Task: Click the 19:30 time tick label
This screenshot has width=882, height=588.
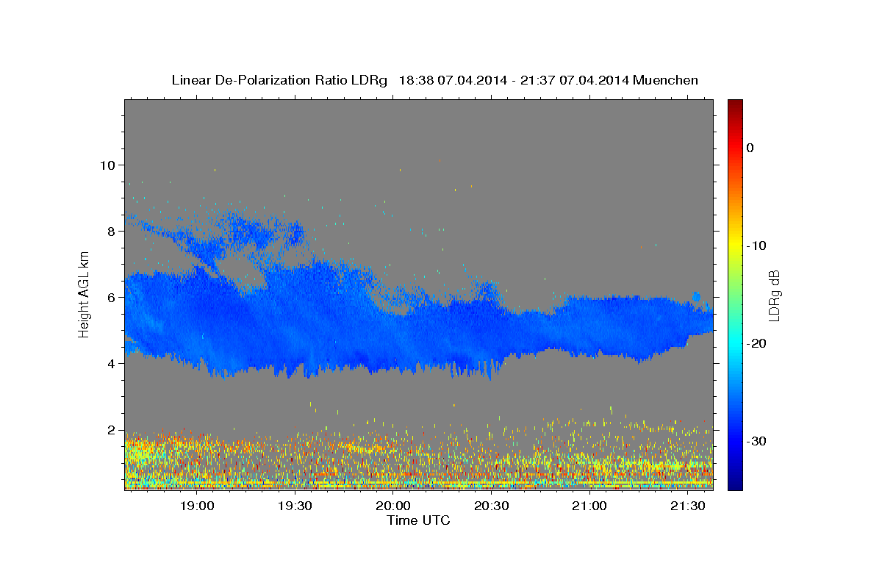Action: point(295,506)
